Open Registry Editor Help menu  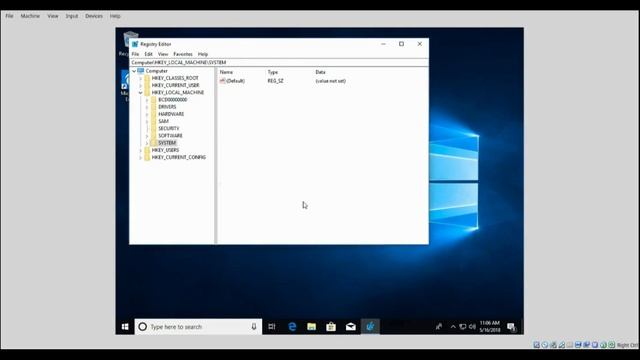pos(203,54)
